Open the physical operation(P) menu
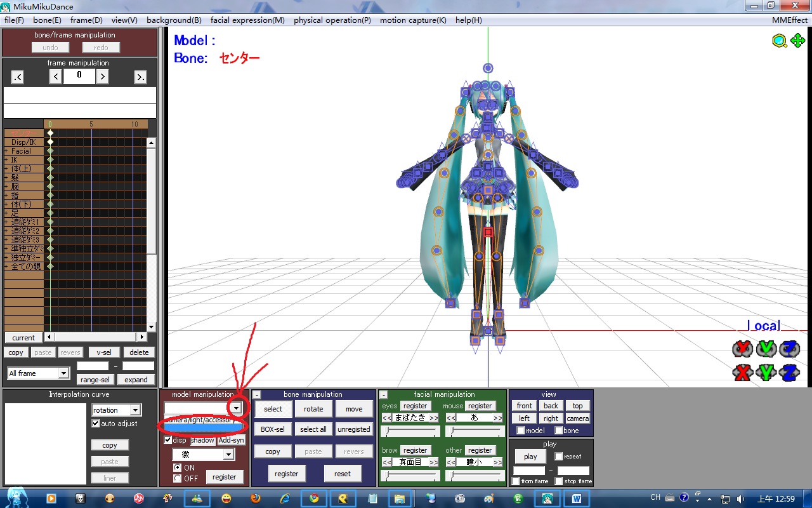 [x=332, y=20]
